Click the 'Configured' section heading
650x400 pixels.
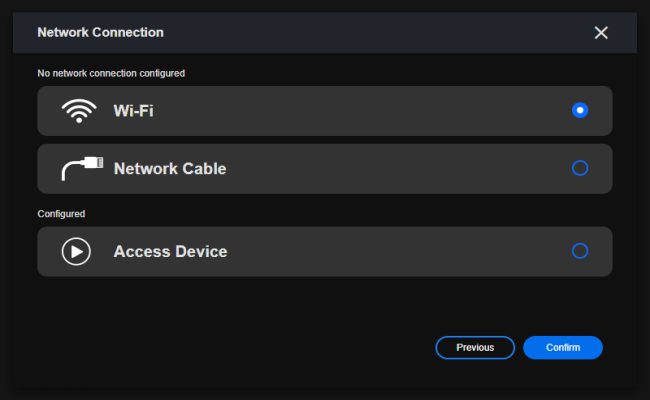pyautogui.click(x=61, y=214)
